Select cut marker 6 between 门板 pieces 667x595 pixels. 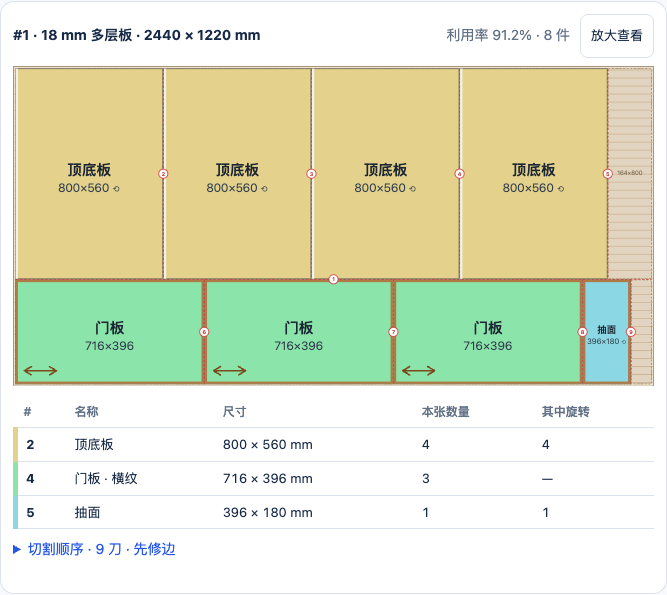tap(204, 332)
